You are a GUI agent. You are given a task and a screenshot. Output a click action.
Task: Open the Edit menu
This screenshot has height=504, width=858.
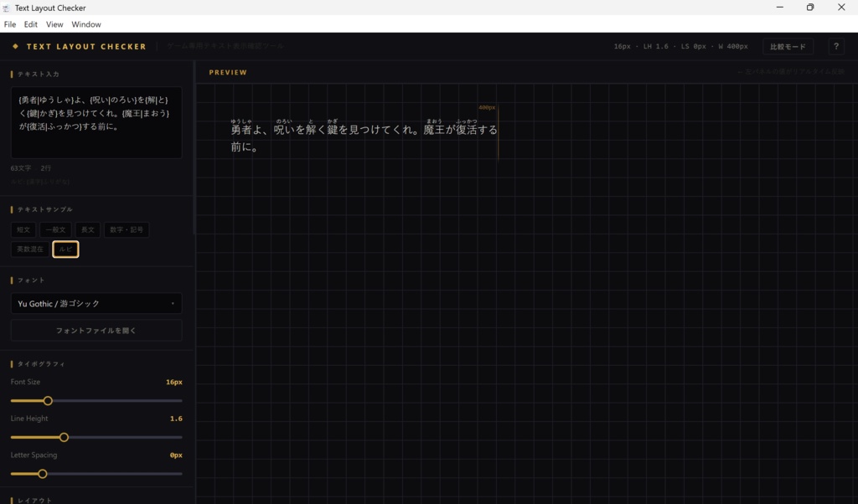click(31, 24)
